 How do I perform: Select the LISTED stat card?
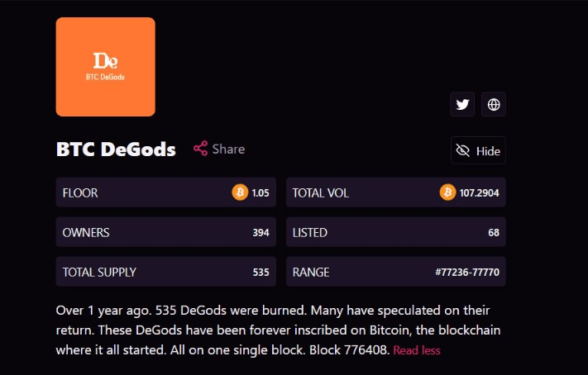click(396, 232)
